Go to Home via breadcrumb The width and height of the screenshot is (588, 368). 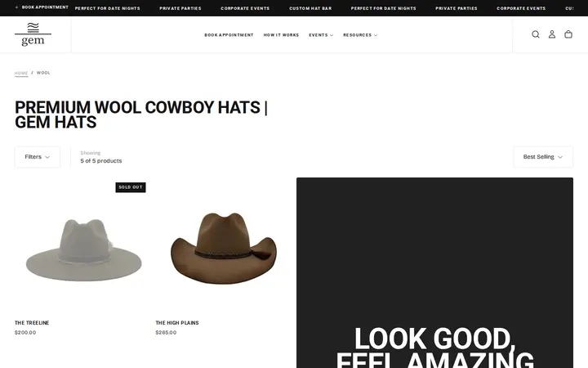click(x=21, y=73)
